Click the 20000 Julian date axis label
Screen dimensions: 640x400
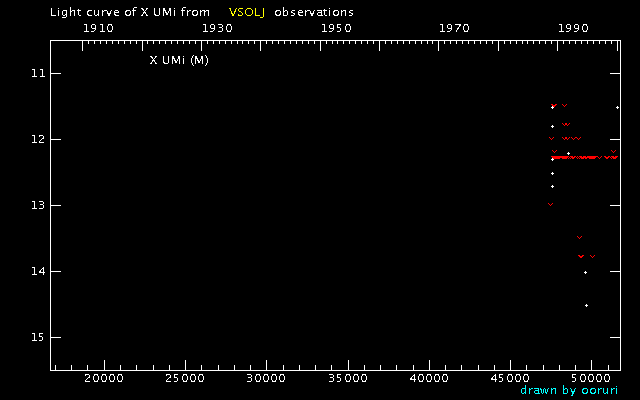103,379
